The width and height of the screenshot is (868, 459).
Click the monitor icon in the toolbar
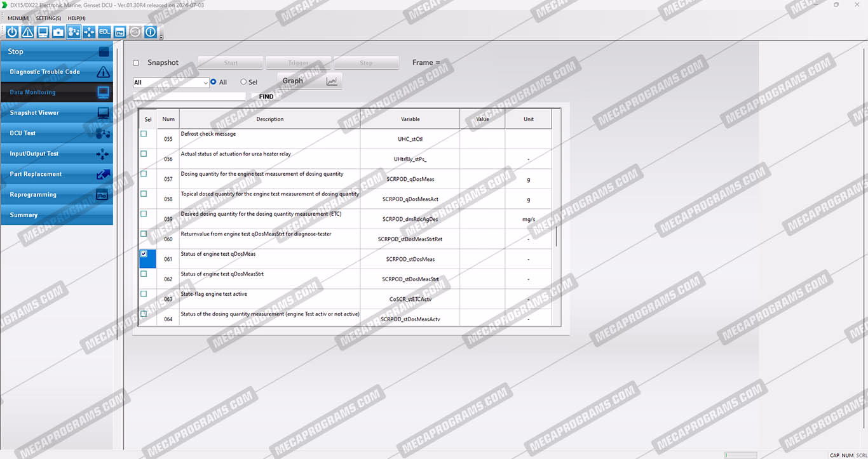click(43, 32)
